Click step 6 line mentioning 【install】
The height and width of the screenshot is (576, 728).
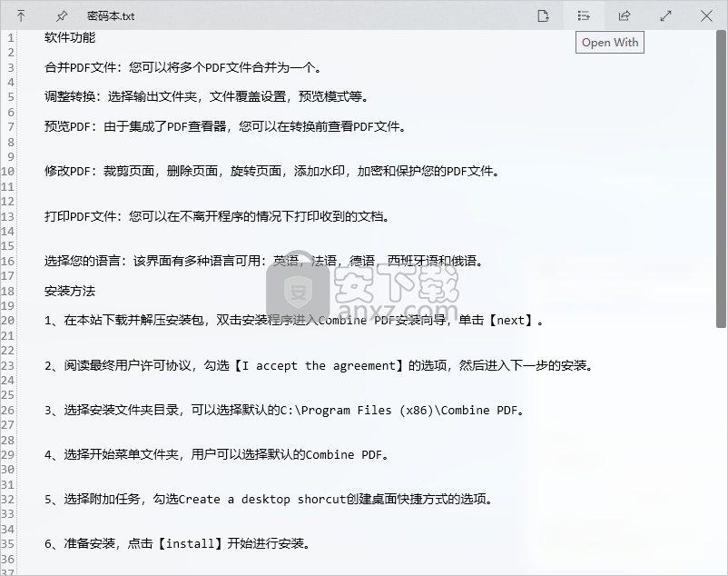pos(178,543)
